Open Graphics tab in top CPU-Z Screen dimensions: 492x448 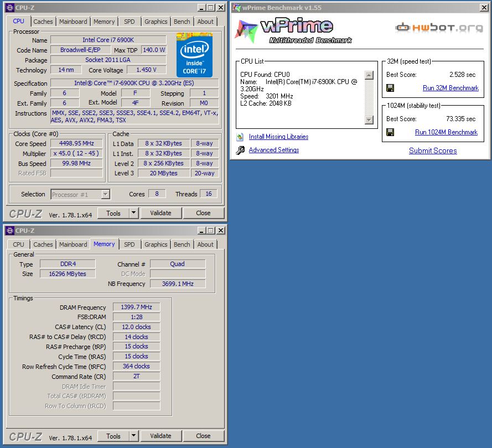156,22
